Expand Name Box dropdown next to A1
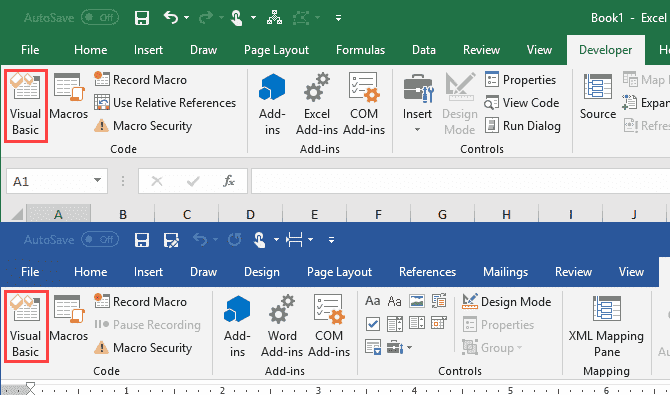Image resolution: width=670 pixels, height=395 pixels. pyautogui.click(x=97, y=180)
